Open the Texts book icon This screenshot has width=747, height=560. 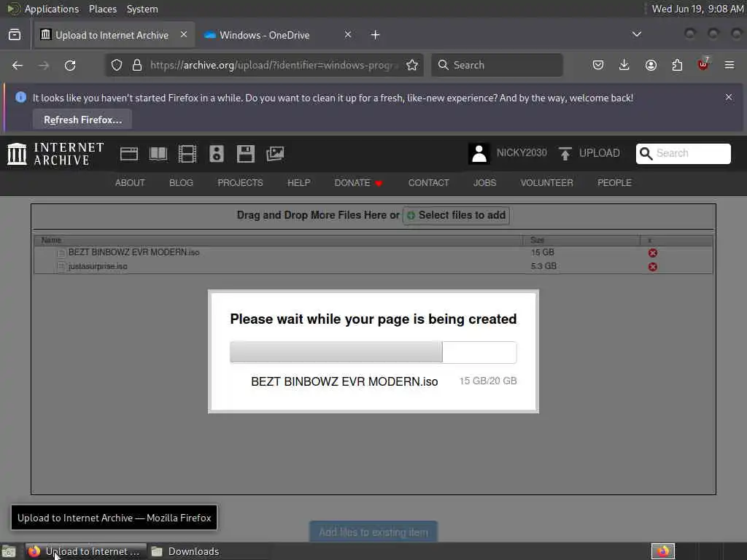tap(158, 154)
